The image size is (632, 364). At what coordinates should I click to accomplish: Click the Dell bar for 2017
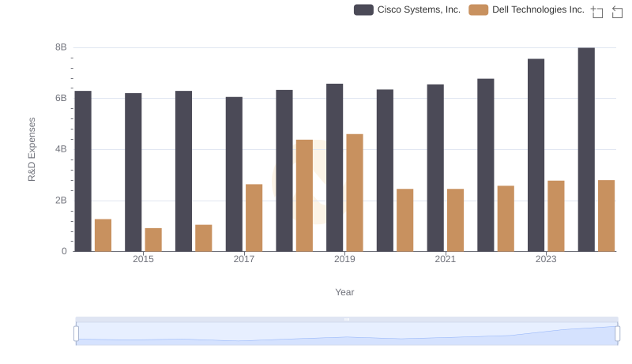[254, 218]
